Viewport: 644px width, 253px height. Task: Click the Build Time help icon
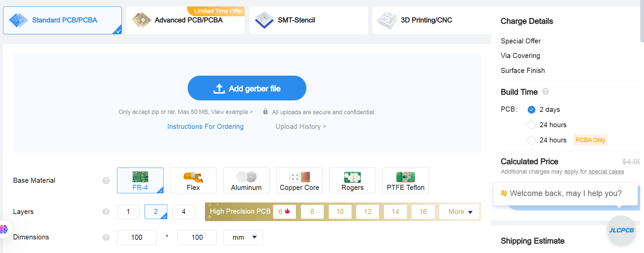(x=546, y=92)
